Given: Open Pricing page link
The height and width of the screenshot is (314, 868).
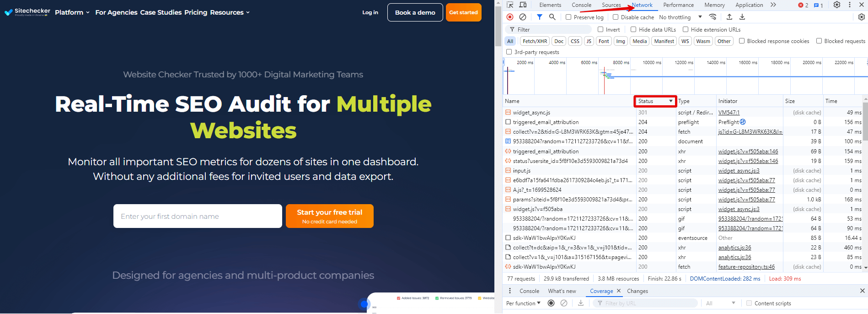Looking at the screenshot, I should point(196,12).
